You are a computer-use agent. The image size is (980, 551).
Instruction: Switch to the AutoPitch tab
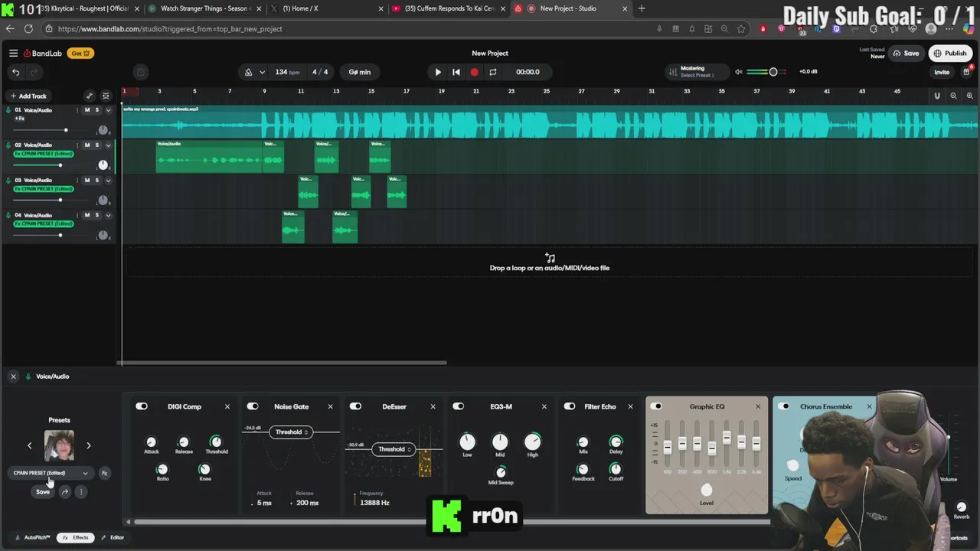click(33, 537)
